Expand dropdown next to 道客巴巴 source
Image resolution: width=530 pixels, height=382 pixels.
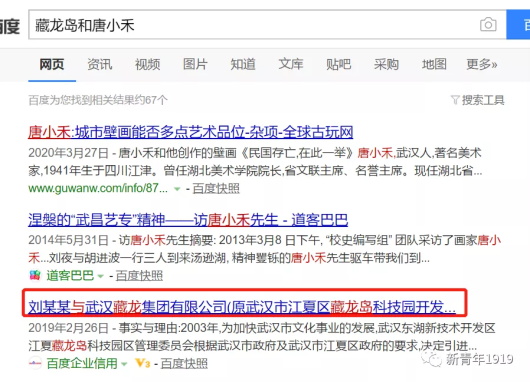[100, 277]
